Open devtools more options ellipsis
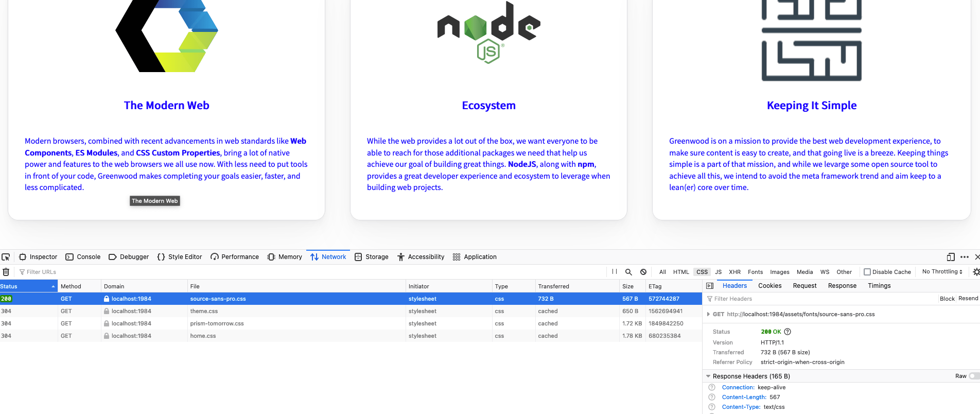980x414 pixels. coord(965,257)
